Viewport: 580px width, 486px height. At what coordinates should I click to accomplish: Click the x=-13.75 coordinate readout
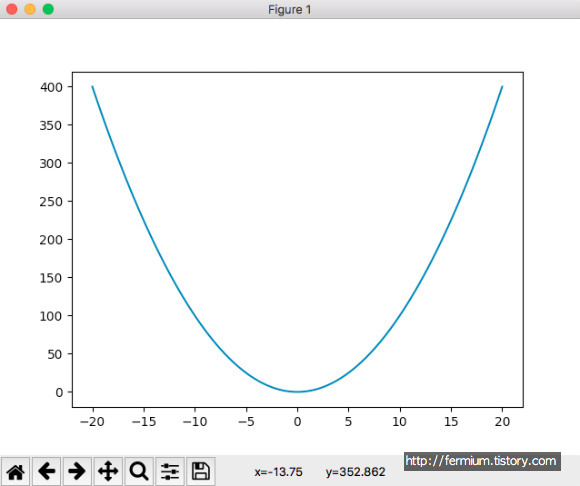(279, 472)
